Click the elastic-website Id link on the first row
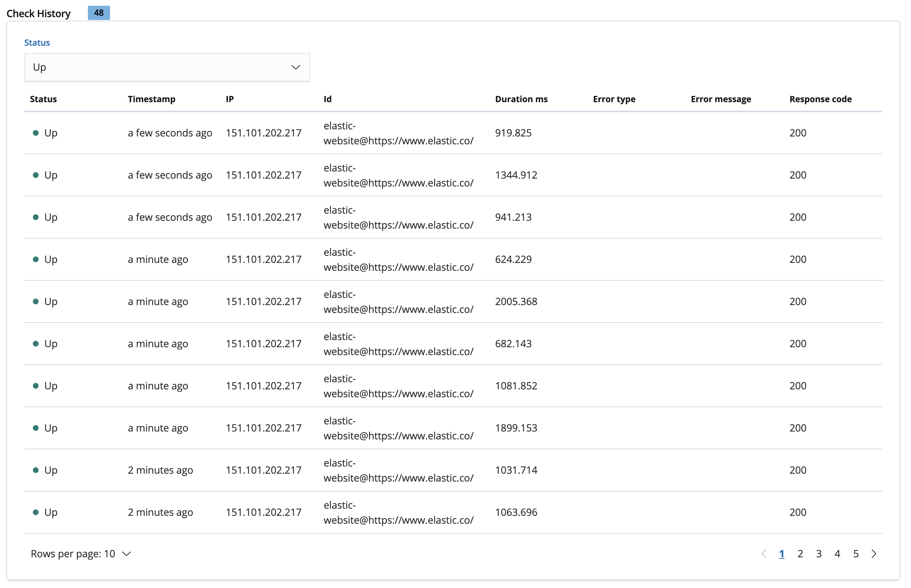Image resolution: width=911 pixels, height=588 pixels. pos(398,133)
